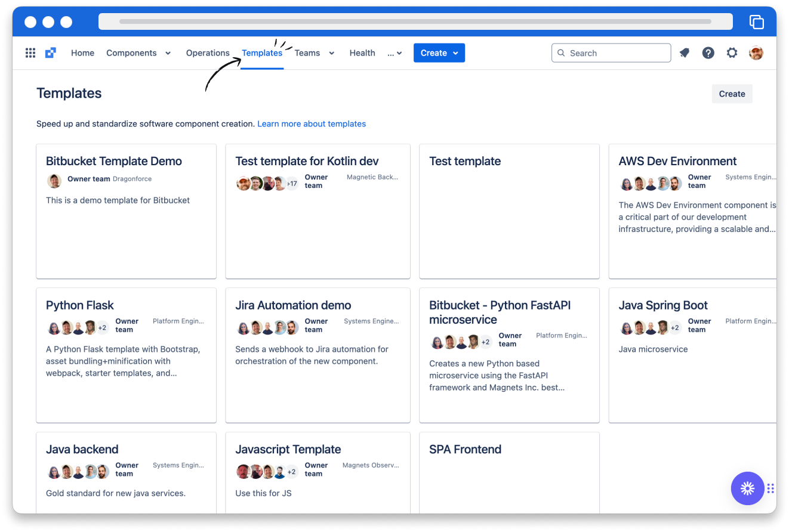Open Test template for Kotlin dev
Screen dimensions: 789x532
tap(307, 161)
